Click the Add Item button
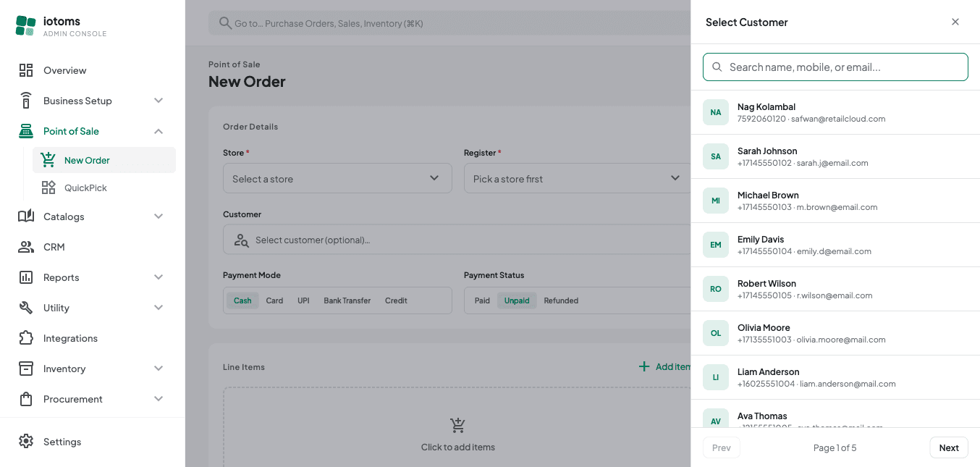 pos(664,366)
